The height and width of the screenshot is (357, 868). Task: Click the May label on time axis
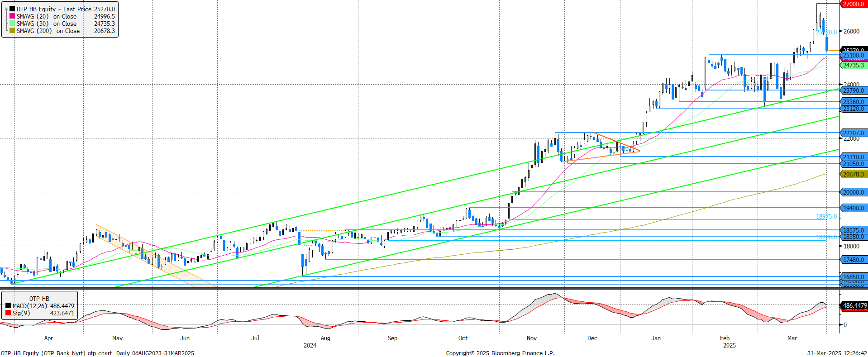pos(117,338)
